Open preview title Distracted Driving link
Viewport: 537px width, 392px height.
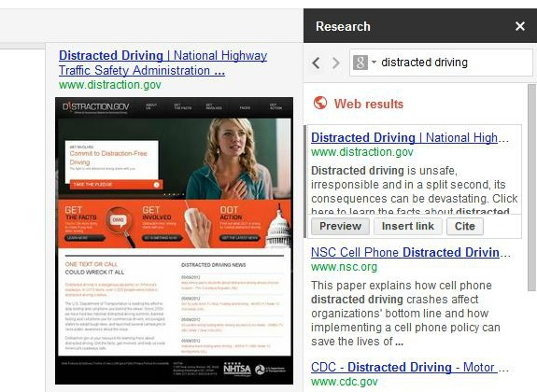coord(163,63)
